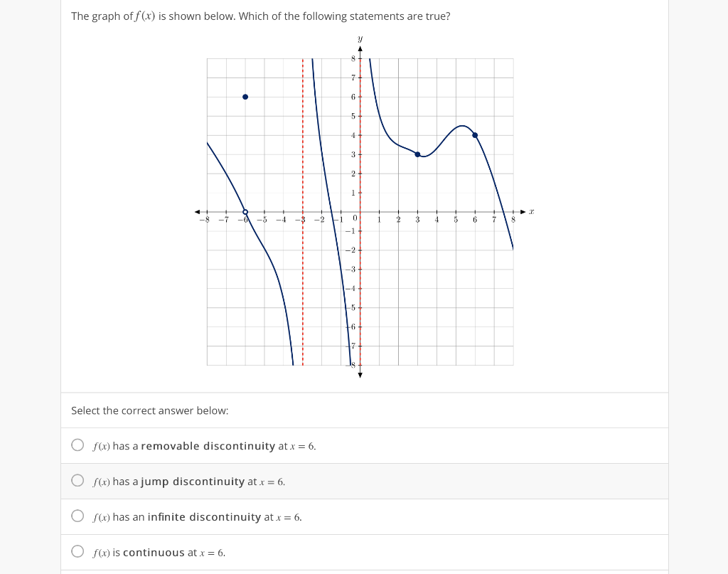Click the answer text about removable discontinuity
Image resolution: width=728 pixels, height=574 pixels.
click(204, 446)
